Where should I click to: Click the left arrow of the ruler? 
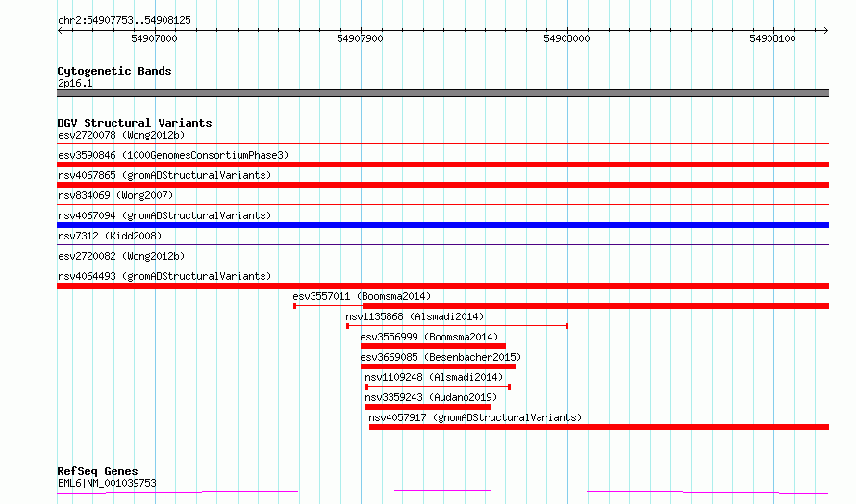pyautogui.click(x=60, y=30)
